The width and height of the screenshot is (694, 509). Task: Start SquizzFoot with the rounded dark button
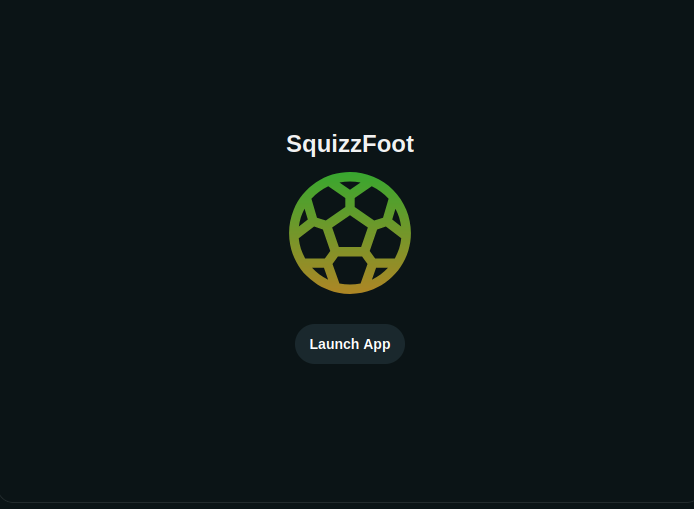click(x=350, y=344)
